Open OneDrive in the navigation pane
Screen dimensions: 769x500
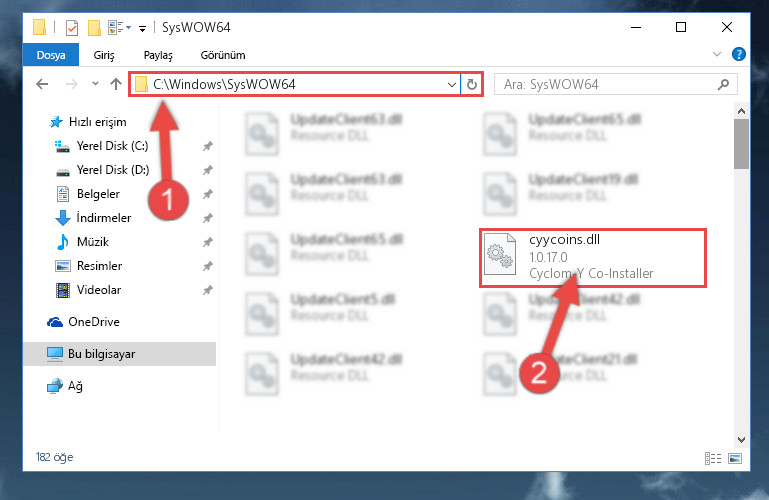click(83, 322)
